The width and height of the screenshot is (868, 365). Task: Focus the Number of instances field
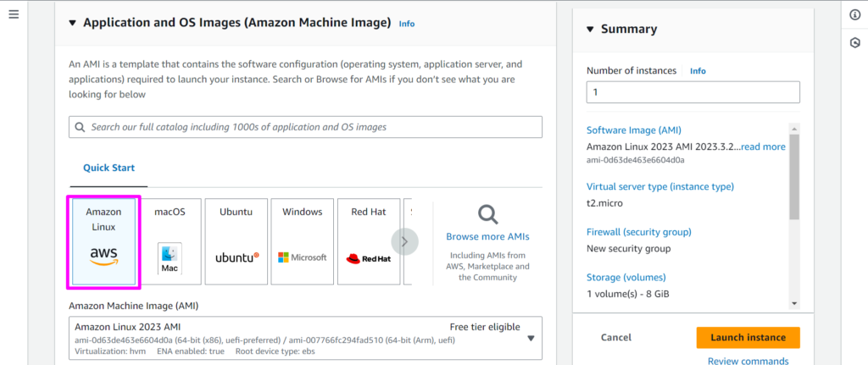point(693,92)
